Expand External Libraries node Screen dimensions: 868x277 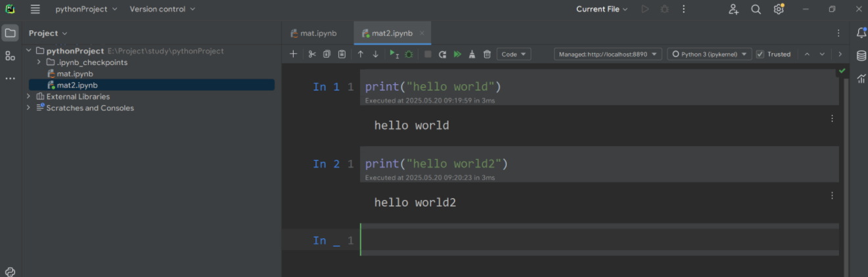point(28,96)
